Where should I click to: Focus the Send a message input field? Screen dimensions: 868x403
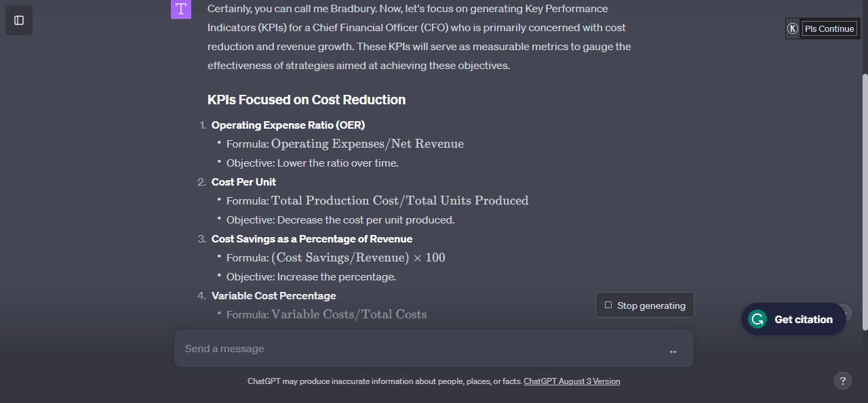tap(434, 348)
